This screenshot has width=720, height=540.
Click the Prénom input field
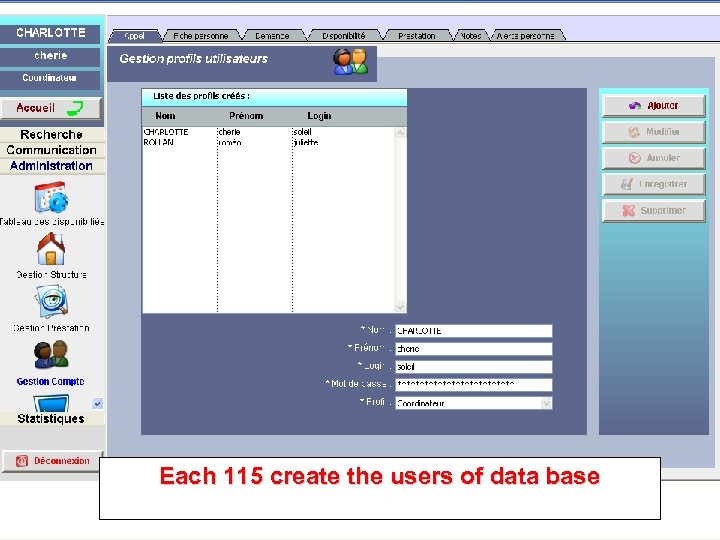[x=473, y=349]
